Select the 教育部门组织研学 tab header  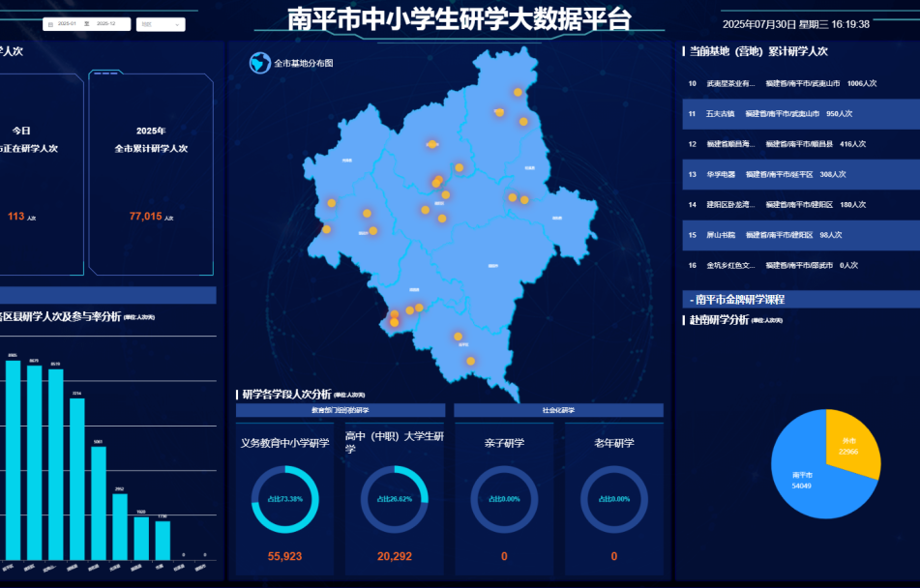[340, 410]
